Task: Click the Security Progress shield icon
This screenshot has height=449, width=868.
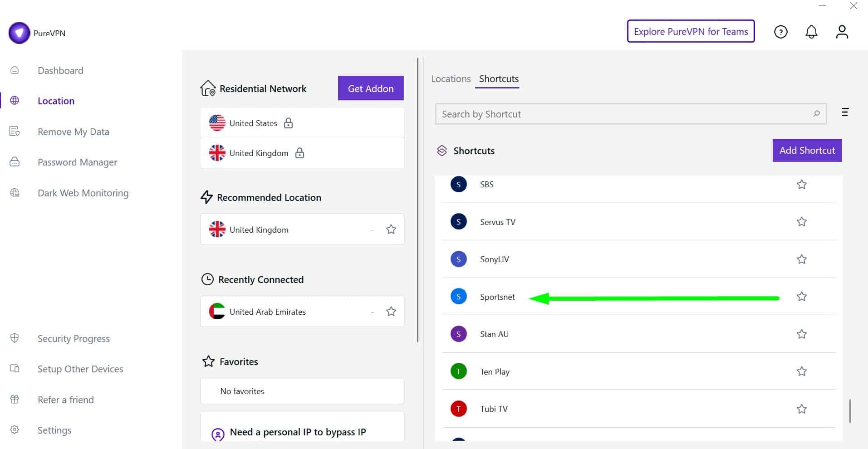Action: click(15, 338)
